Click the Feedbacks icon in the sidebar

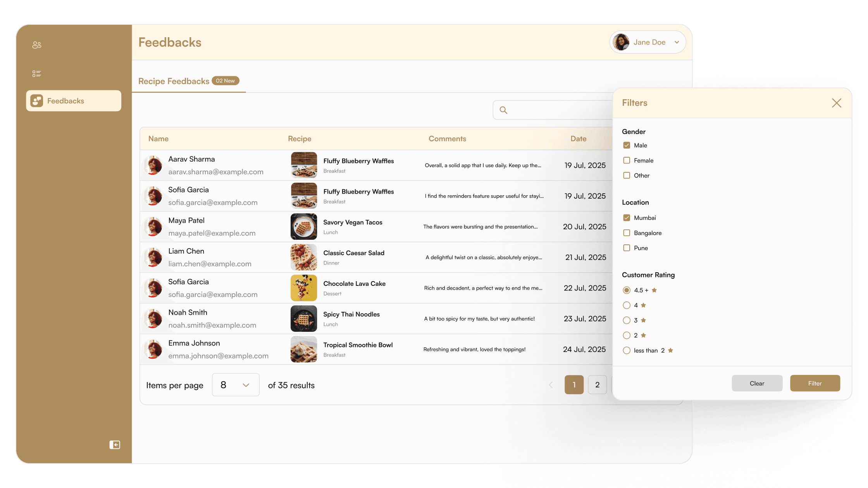click(37, 100)
